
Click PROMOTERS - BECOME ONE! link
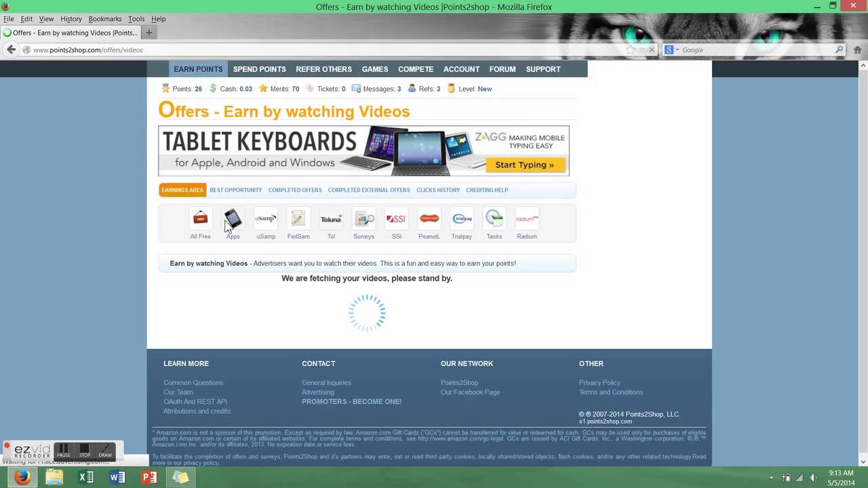351,402
